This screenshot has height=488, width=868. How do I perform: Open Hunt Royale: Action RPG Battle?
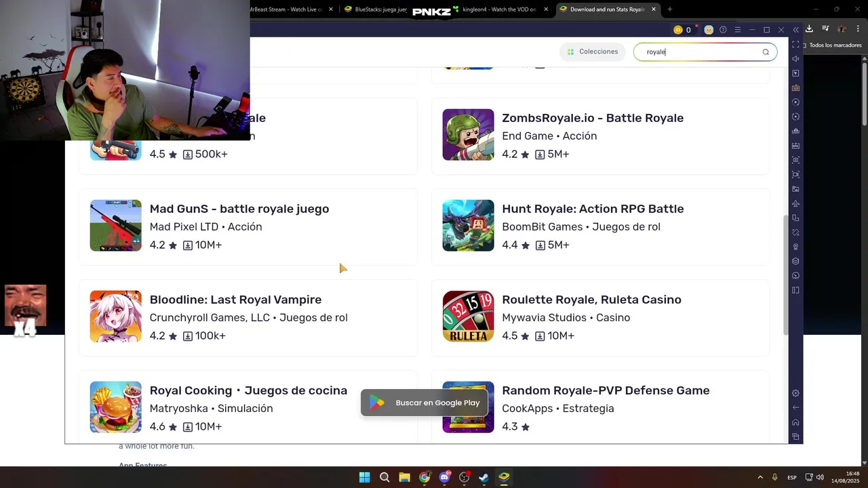coord(593,209)
